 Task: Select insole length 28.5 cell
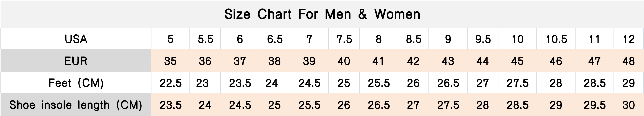tap(518, 105)
